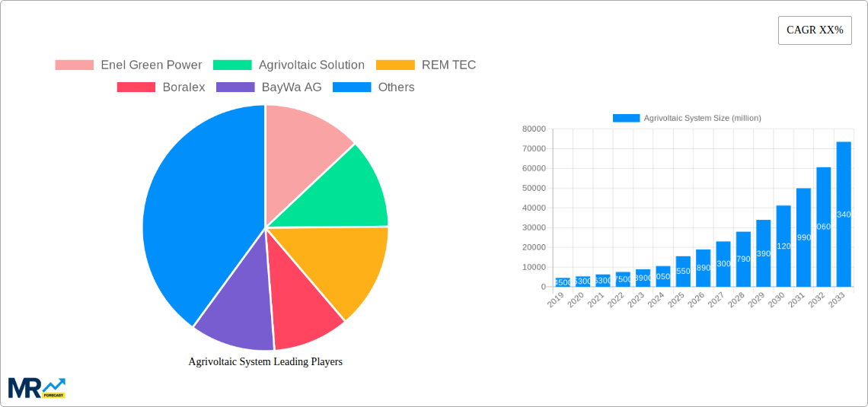Image resolution: width=868 pixels, height=407 pixels.
Task: Click the MR Forecast logo icon
Action: [37, 387]
